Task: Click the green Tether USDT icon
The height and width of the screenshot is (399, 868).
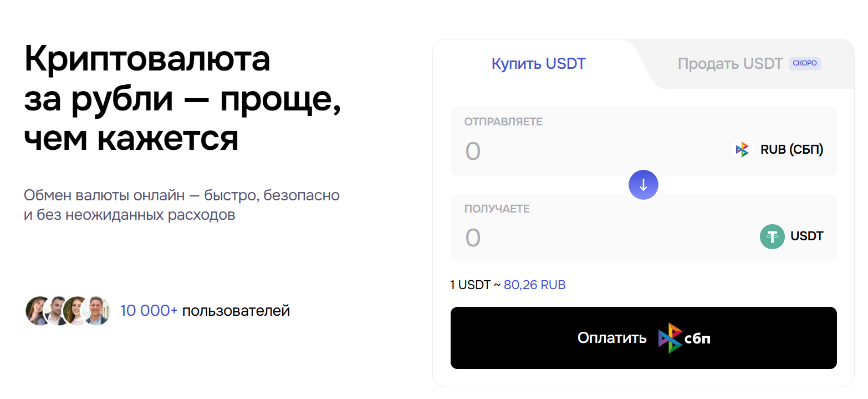Action: point(772,236)
